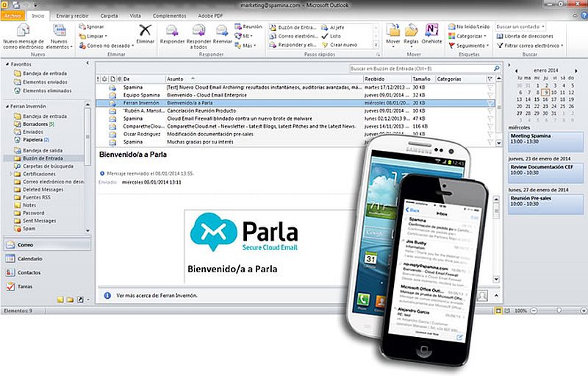588x376 pixels.
Task: Open the Fuentes RSS folder
Action: pyautogui.click(x=32, y=197)
